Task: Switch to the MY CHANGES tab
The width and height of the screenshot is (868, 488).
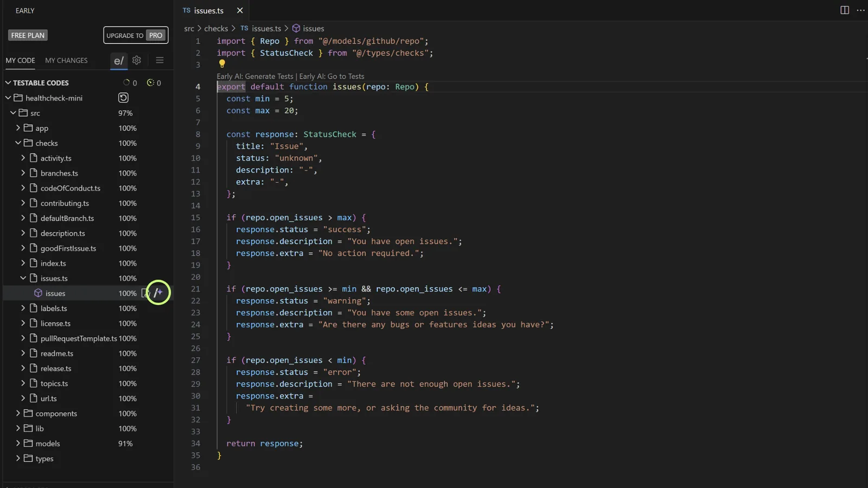Action: (66, 60)
